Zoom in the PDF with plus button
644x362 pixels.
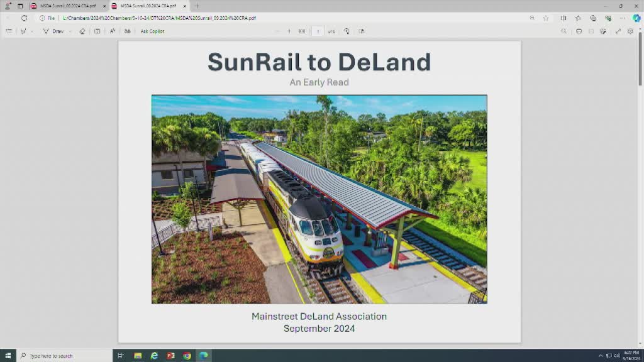coord(289,31)
